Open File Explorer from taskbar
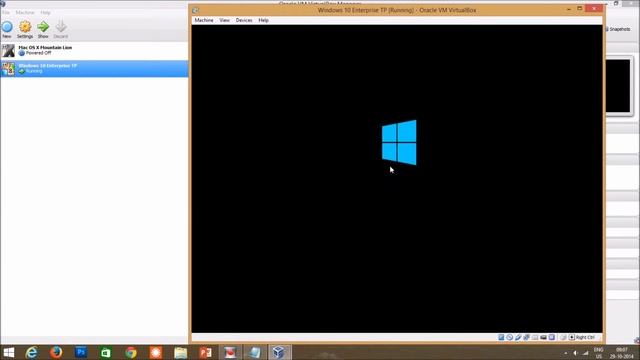The image size is (640, 360). (180, 352)
